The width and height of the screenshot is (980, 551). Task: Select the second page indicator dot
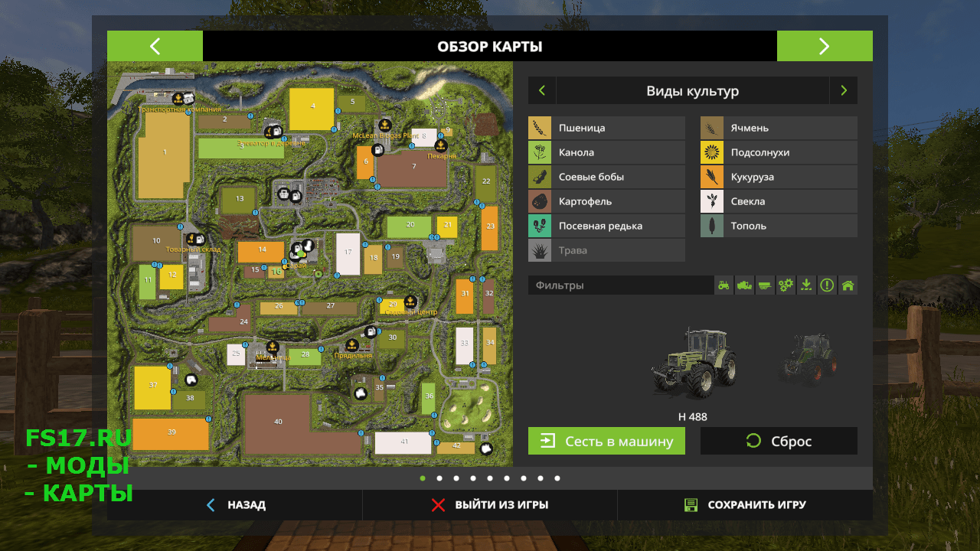[x=439, y=478]
